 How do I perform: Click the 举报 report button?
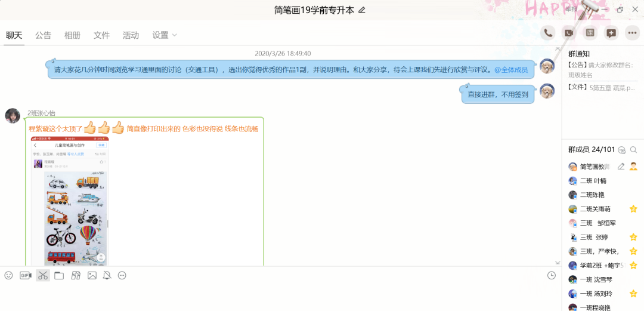(571, 9)
